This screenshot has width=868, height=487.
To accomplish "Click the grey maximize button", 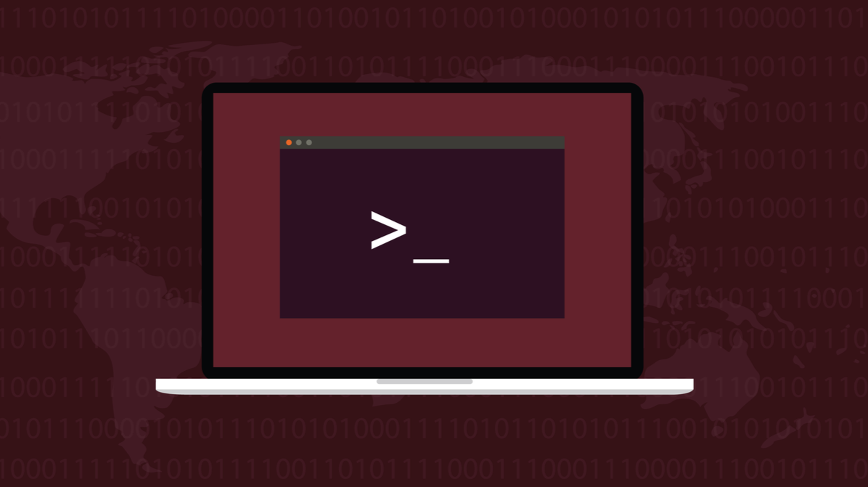I will click(309, 142).
